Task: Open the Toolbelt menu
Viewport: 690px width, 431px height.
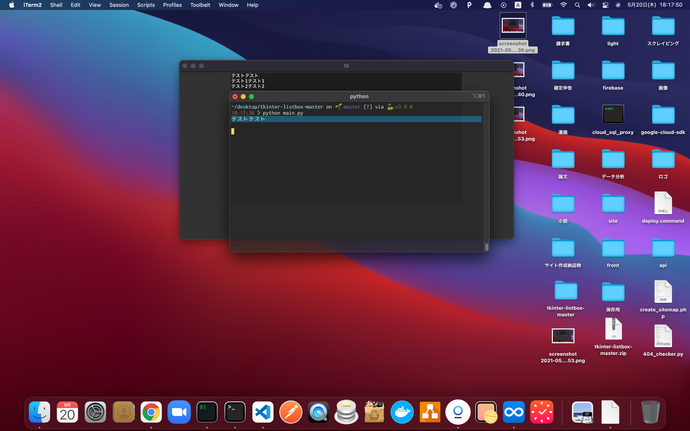Action: tap(200, 5)
